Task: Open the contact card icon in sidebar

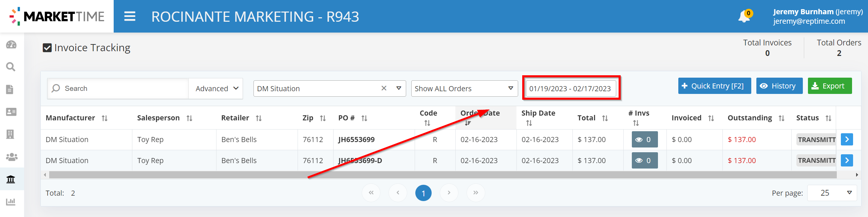Action: [x=11, y=112]
